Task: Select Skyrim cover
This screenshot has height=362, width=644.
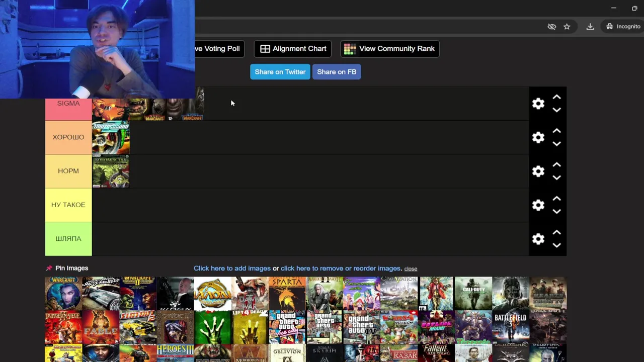Action: [324, 353]
